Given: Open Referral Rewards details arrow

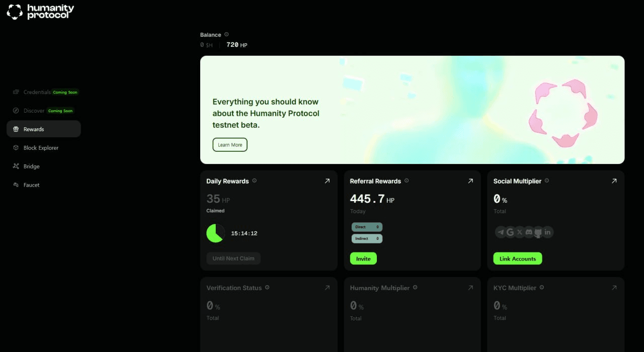Looking at the screenshot, I should (x=470, y=181).
